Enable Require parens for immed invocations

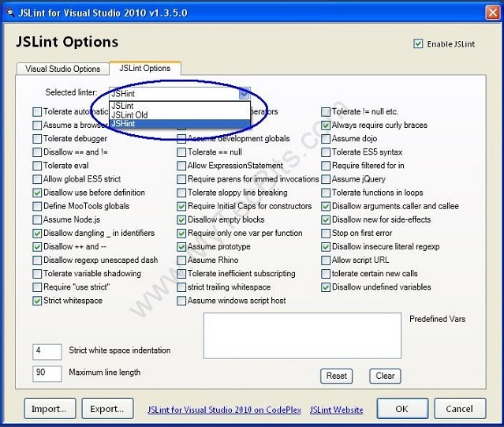pos(181,179)
